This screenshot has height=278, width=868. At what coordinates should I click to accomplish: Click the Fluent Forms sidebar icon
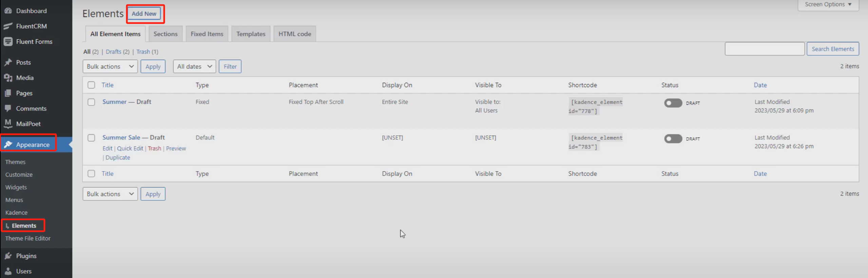click(x=8, y=42)
